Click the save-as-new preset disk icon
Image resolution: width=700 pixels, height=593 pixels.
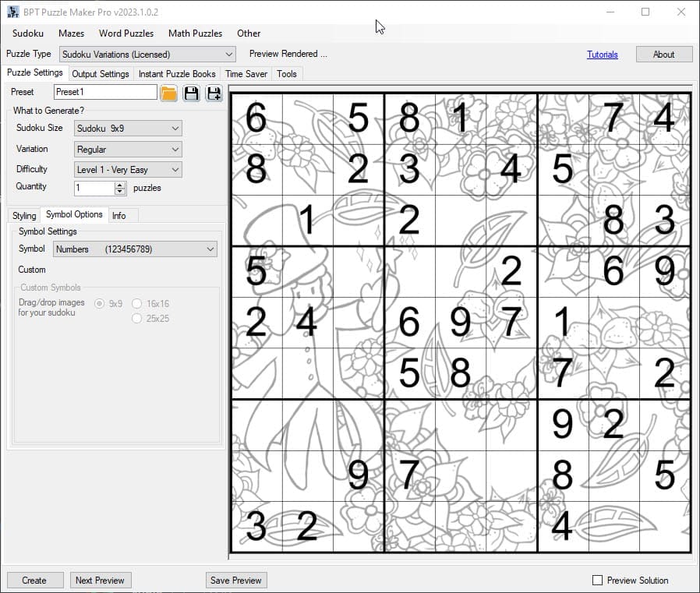tap(214, 94)
